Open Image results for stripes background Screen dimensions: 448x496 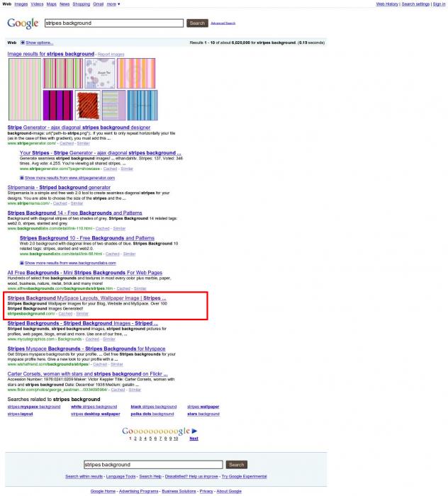[x=50, y=54]
